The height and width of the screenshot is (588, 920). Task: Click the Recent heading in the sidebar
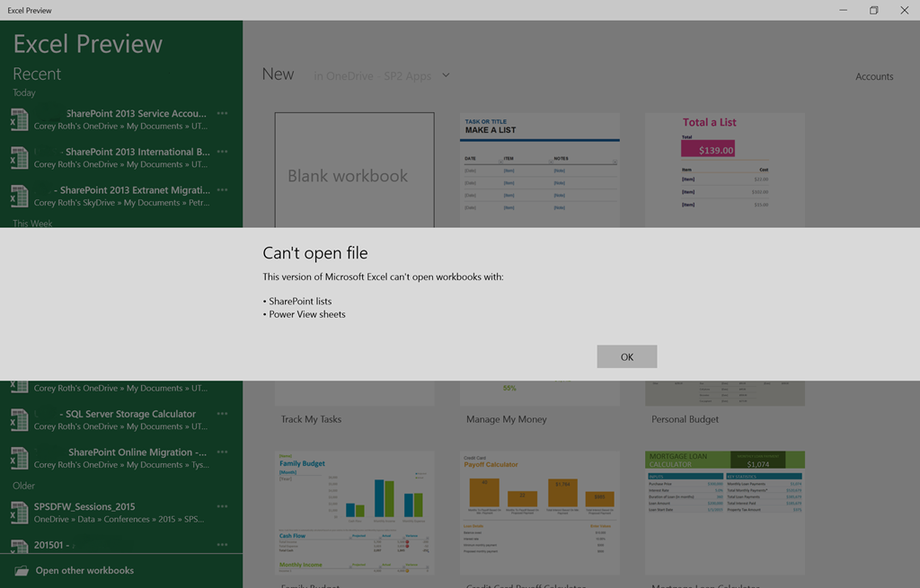coord(36,74)
